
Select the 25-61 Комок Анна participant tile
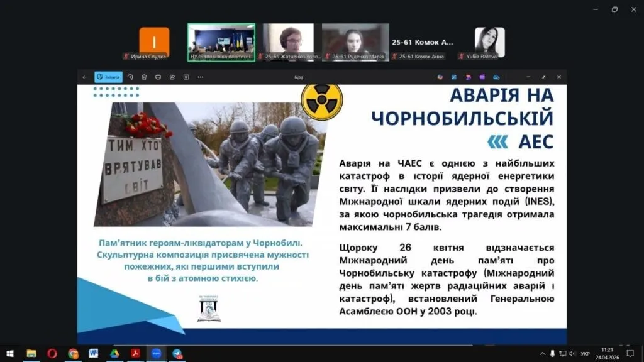tap(422, 43)
